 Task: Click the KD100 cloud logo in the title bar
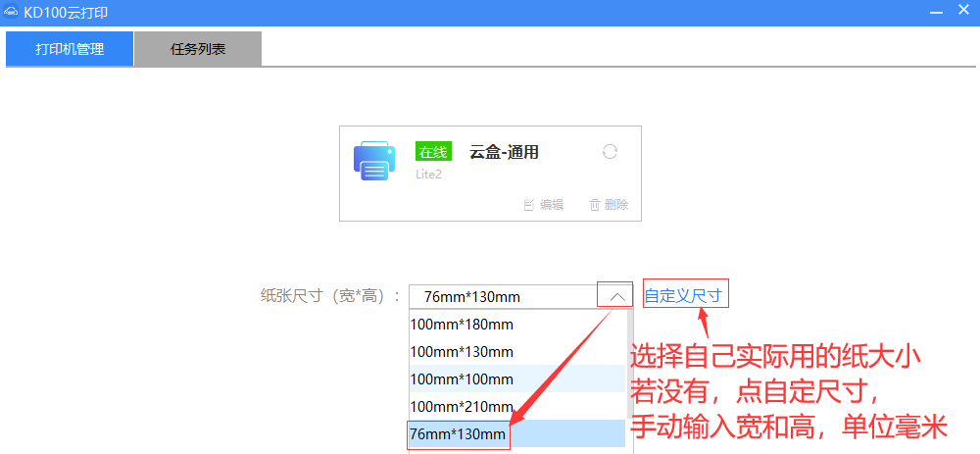(11, 12)
